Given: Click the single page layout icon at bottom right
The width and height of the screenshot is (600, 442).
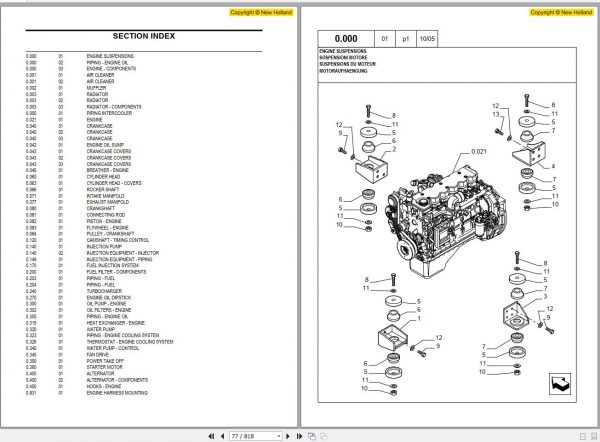Looking at the screenshot, I should click(x=583, y=436).
